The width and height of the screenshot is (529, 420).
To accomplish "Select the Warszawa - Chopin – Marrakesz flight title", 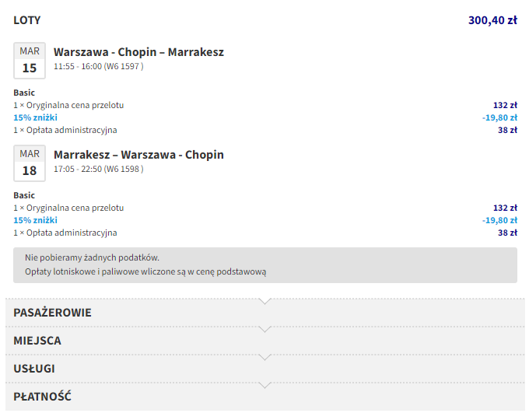I will pyautogui.click(x=138, y=52).
